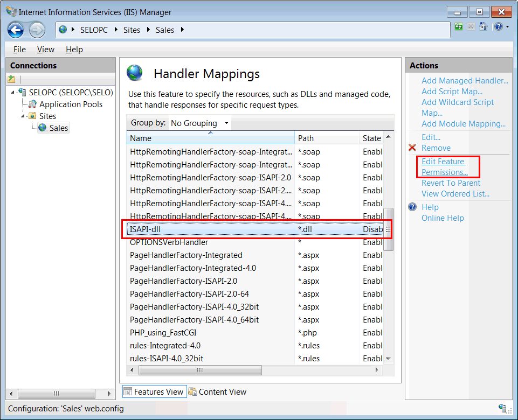Click Add Module Mapping link

(464, 124)
